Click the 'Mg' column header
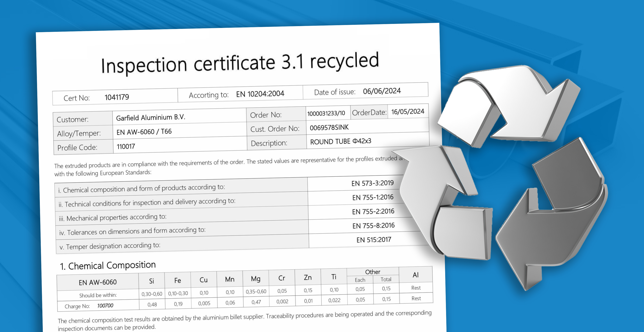The height and width of the screenshot is (332, 644). click(256, 279)
